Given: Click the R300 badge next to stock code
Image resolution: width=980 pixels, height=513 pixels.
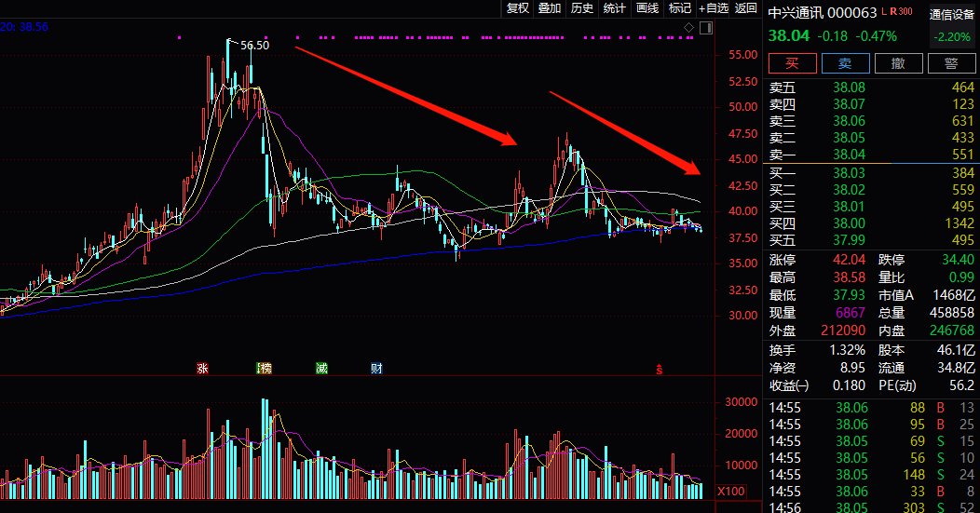Looking at the screenshot, I should (901, 11).
